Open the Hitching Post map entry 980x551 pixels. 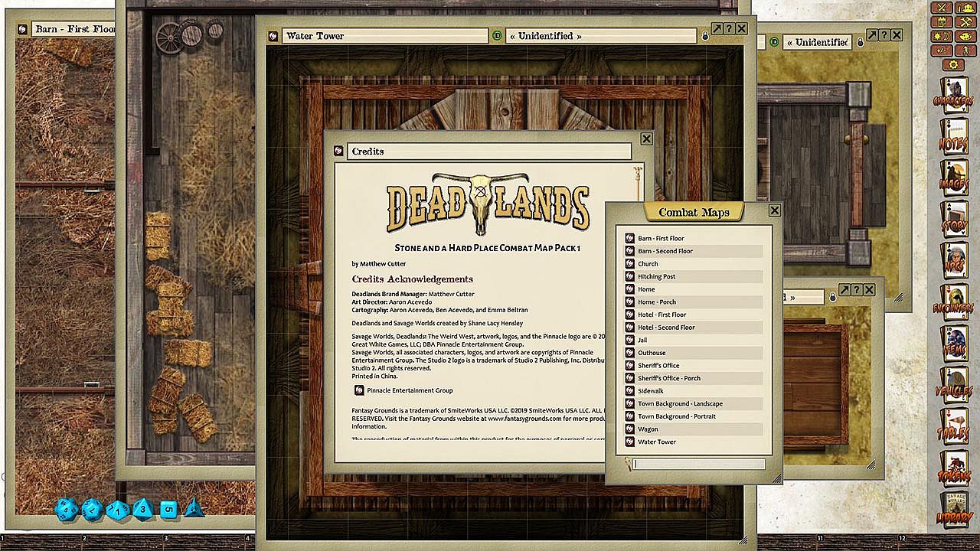click(694, 276)
